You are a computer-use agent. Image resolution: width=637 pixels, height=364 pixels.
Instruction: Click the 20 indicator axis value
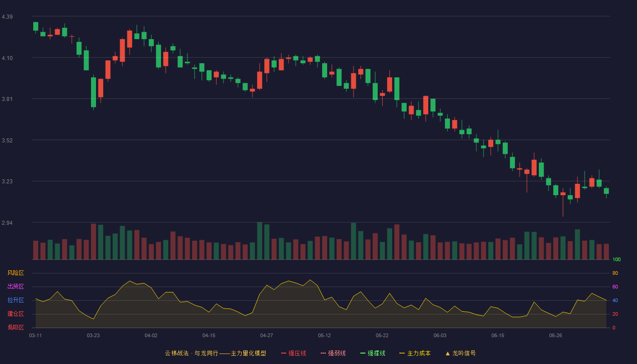615,314
